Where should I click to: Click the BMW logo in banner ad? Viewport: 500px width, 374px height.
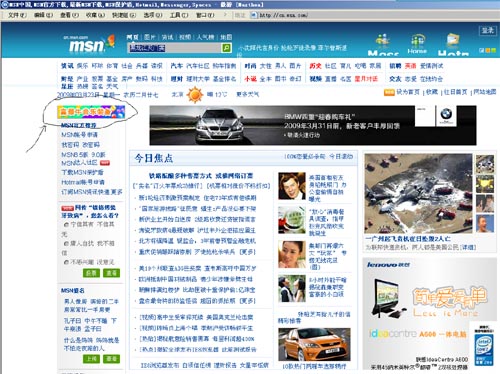pyautogui.click(x=446, y=114)
